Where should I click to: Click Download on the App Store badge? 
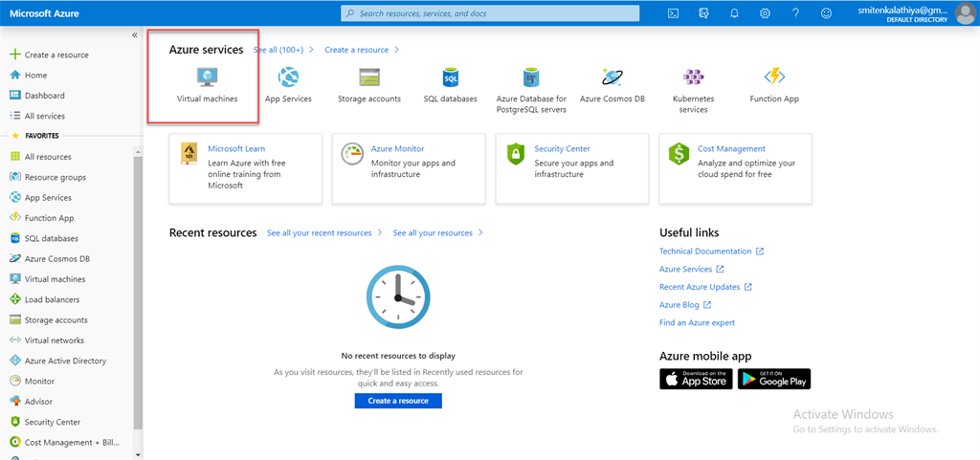pos(697,379)
